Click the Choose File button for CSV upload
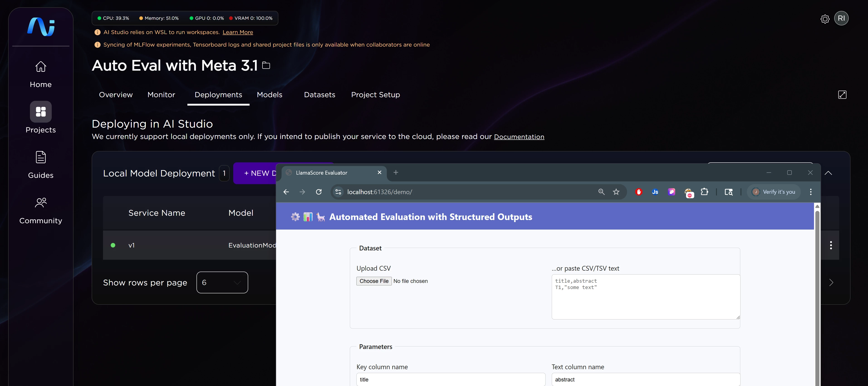Image resolution: width=868 pixels, height=386 pixels. point(374,281)
